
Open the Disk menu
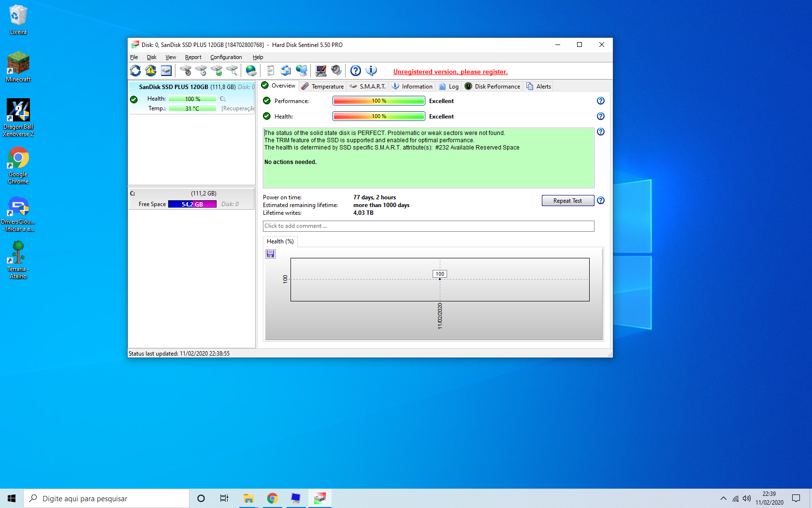(152, 57)
